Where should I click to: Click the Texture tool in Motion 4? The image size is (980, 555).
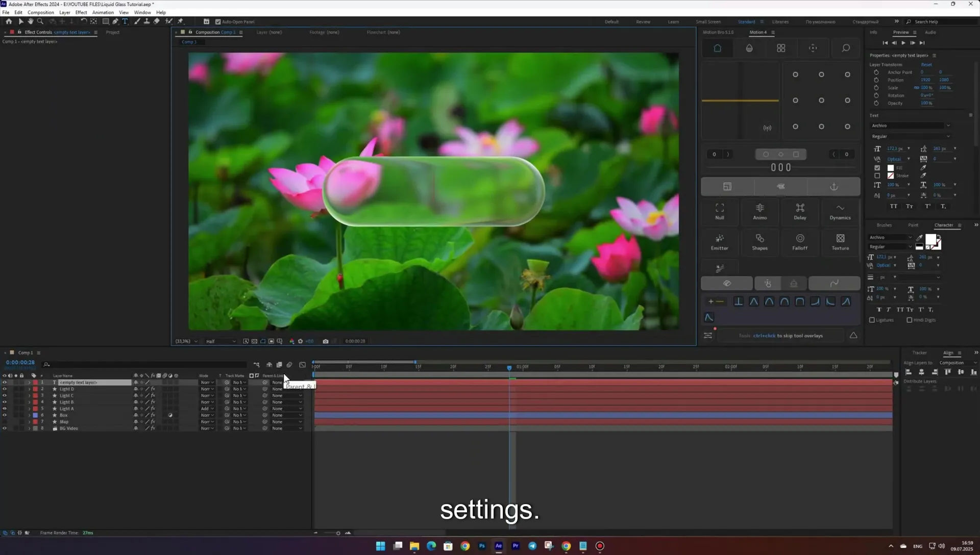pyautogui.click(x=840, y=242)
